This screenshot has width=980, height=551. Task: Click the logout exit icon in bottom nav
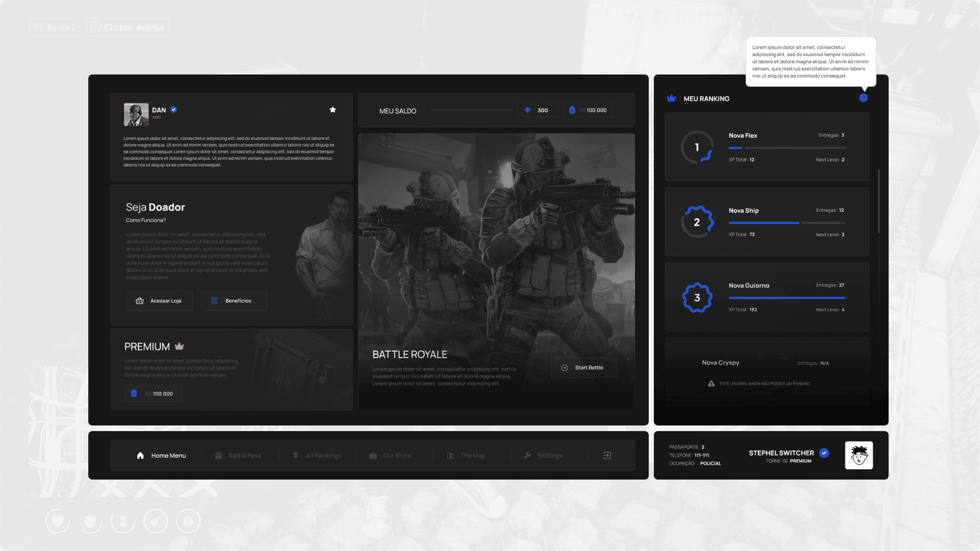click(607, 456)
